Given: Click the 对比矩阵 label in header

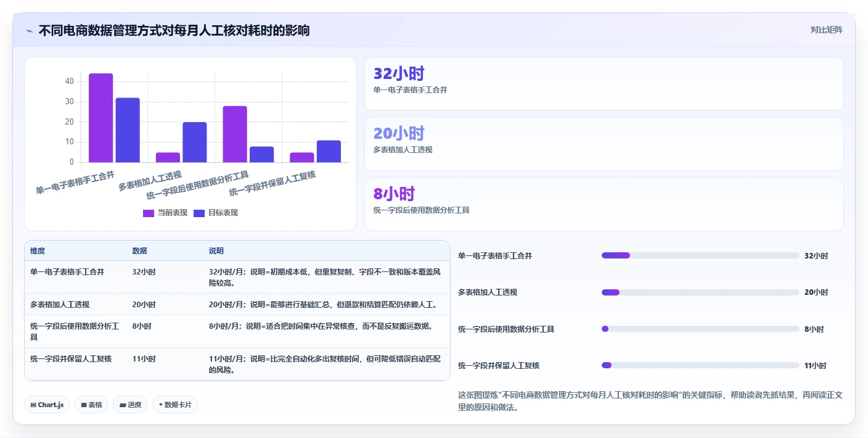Looking at the screenshot, I should (826, 30).
